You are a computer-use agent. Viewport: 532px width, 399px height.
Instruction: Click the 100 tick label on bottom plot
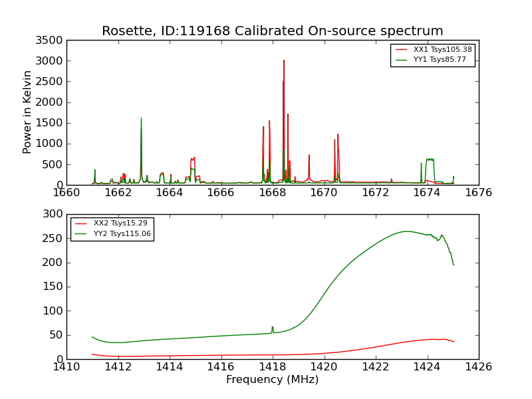(53, 311)
